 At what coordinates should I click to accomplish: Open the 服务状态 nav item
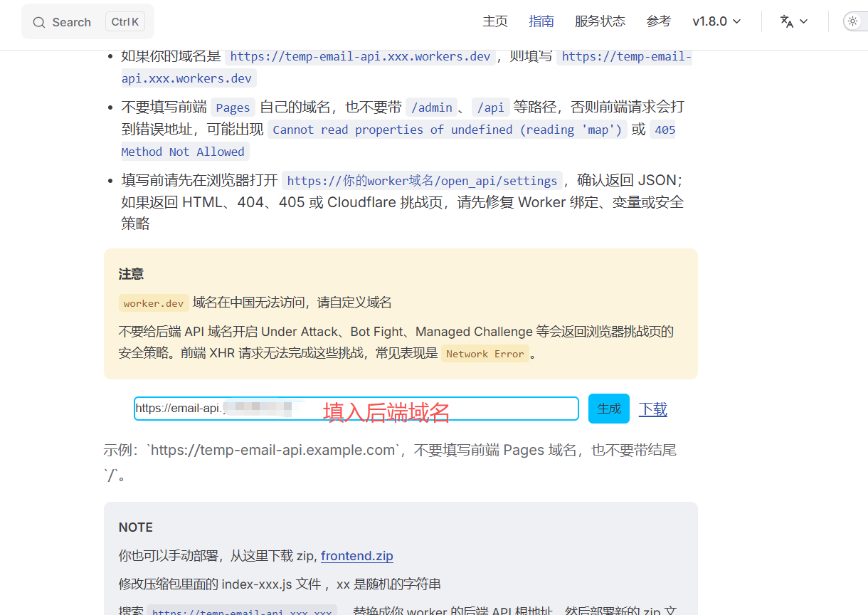600,21
